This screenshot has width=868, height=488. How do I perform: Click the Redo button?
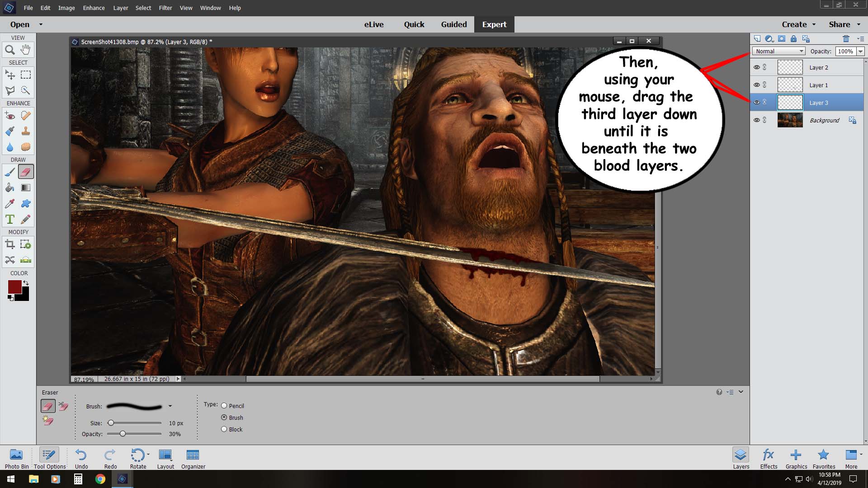(110, 458)
